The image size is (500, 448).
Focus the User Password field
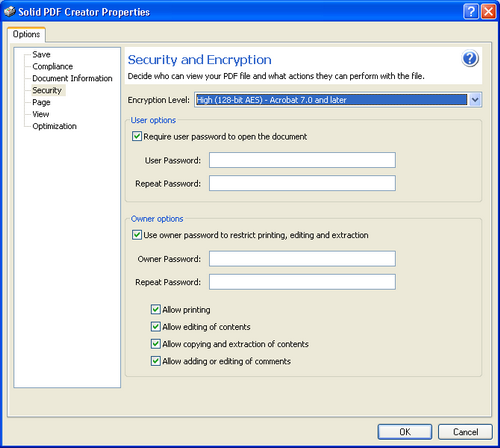(302, 160)
